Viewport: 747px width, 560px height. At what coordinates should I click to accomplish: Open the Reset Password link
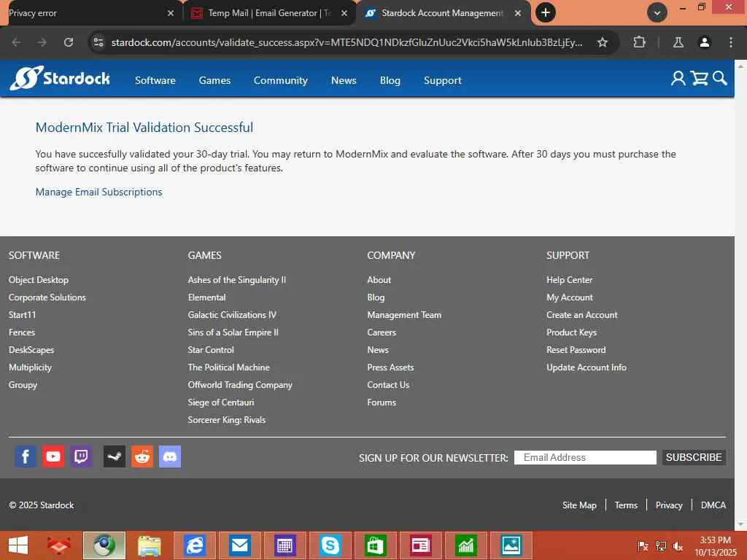576,350
